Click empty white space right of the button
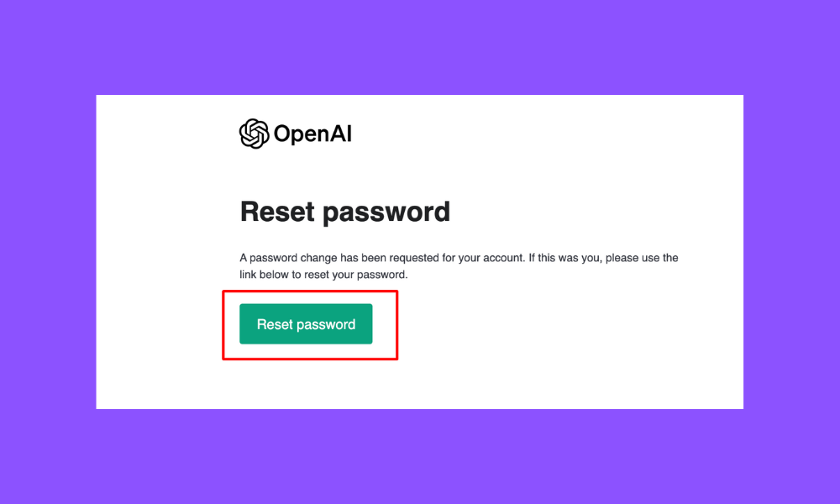The width and height of the screenshot is (840, 504). coord(568,324)
